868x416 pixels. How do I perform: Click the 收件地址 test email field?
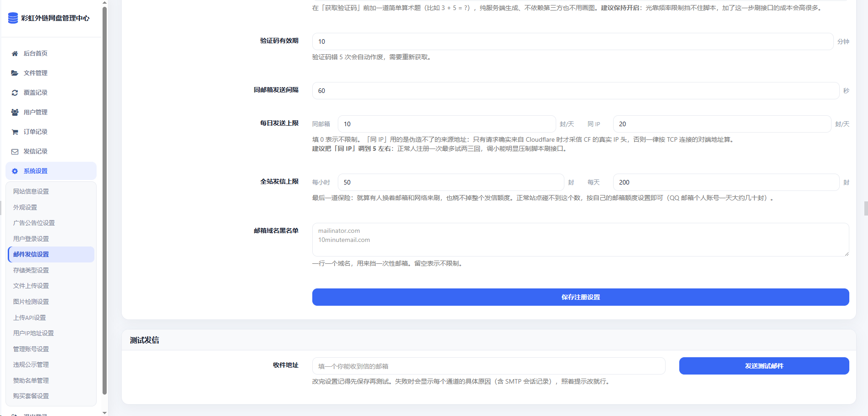[x=489, y=366]
